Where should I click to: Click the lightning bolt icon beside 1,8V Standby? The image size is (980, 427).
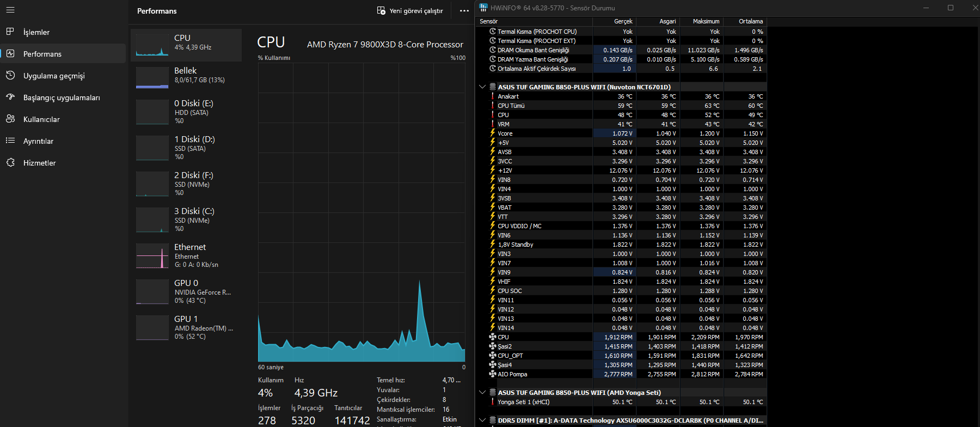(493, 245)
